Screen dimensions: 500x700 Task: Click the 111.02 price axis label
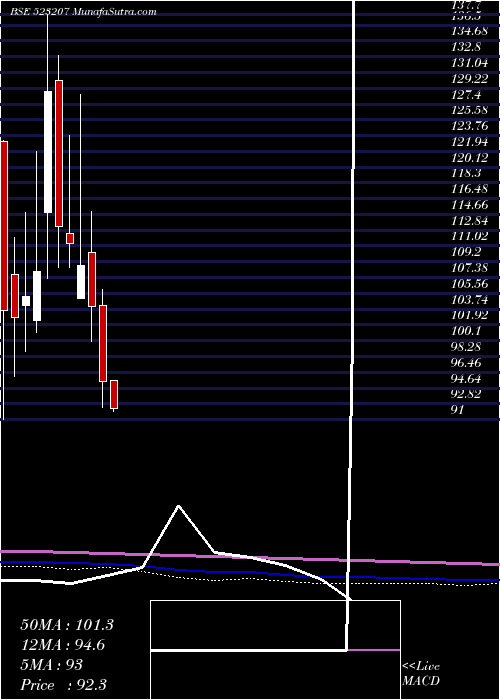tap(470, 236)
